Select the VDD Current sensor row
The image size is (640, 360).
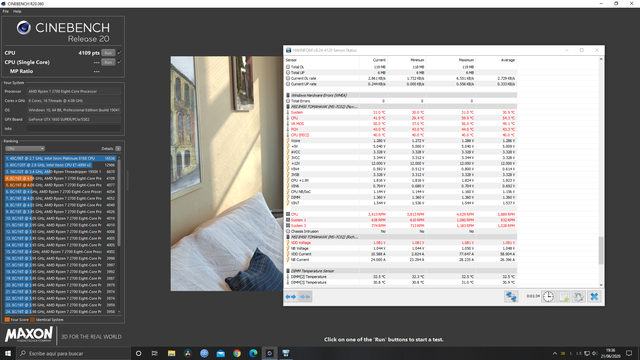pos(401,254)
